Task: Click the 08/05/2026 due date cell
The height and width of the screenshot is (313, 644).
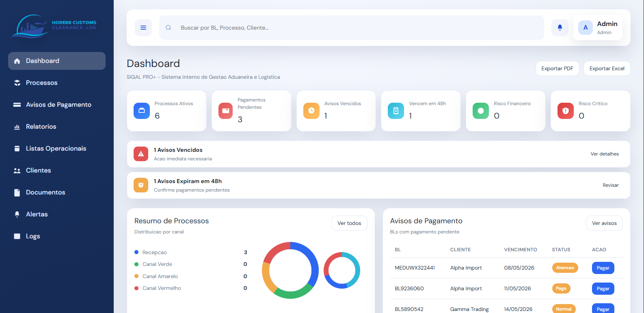Action: (519, 268)
